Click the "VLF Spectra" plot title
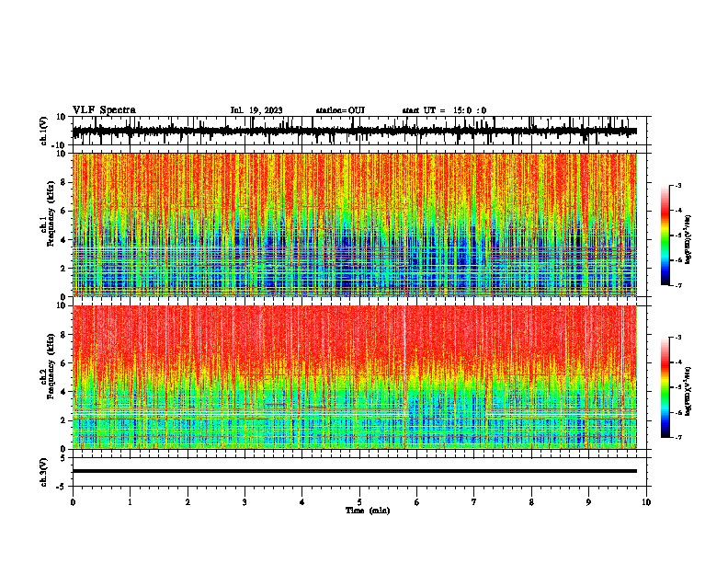728x563 pixels. pyautogui.click(x=104, y=110)
